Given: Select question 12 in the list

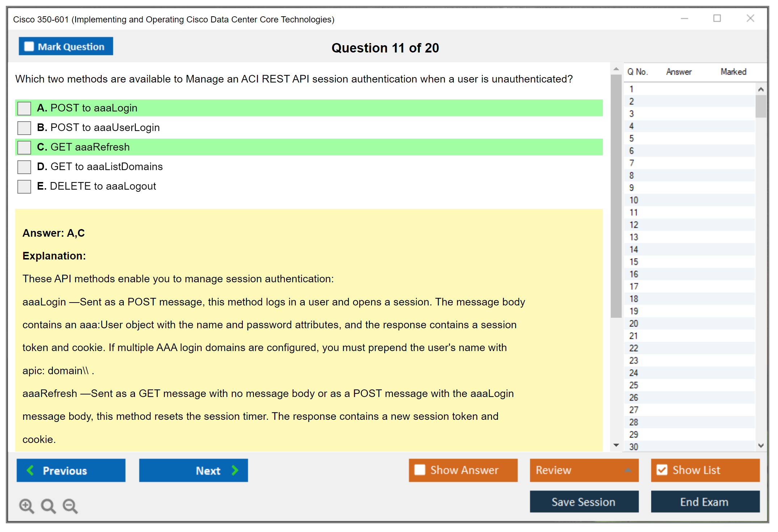Looking at the screenshot, I should tap(634, 225).
